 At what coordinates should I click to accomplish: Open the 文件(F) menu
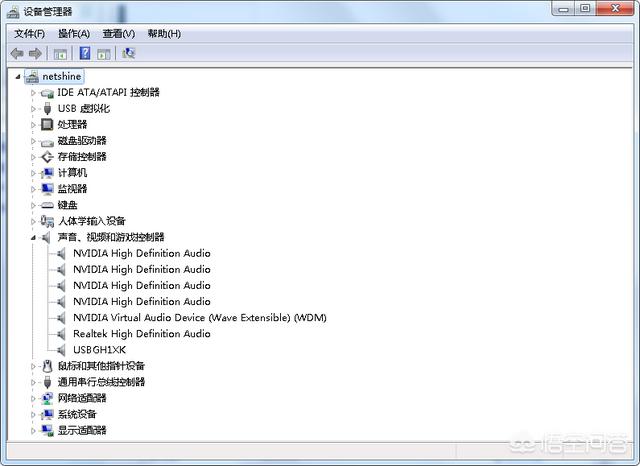pyautogui.click(x=29, y=34)
